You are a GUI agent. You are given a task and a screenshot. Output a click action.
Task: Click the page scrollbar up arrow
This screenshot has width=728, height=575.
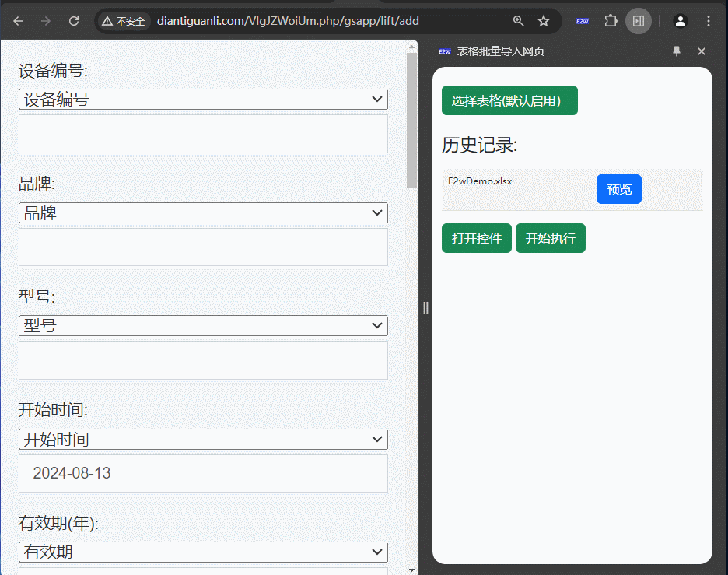tap(411, 47)
